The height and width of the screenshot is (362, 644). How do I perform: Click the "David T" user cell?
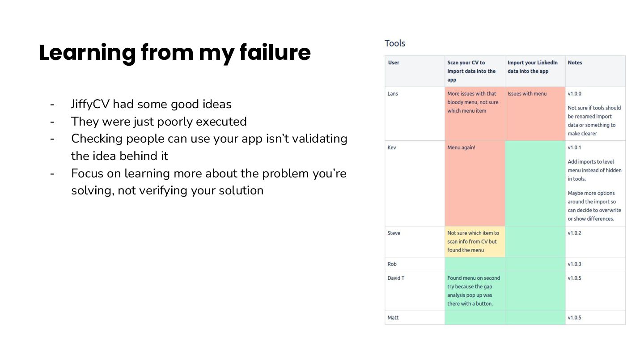pyautogui.click(x=396, y=278)
